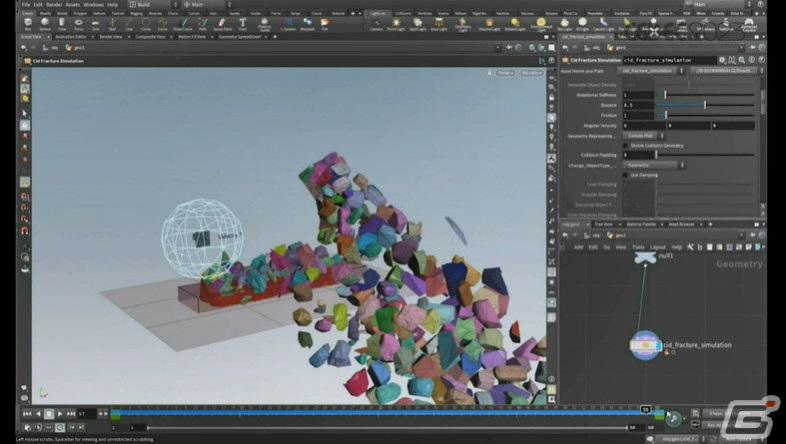Image resolution: width=786 pixels, height=444 pixels.
Task: Select the Circle shelf tool
Action: (146, 24)
